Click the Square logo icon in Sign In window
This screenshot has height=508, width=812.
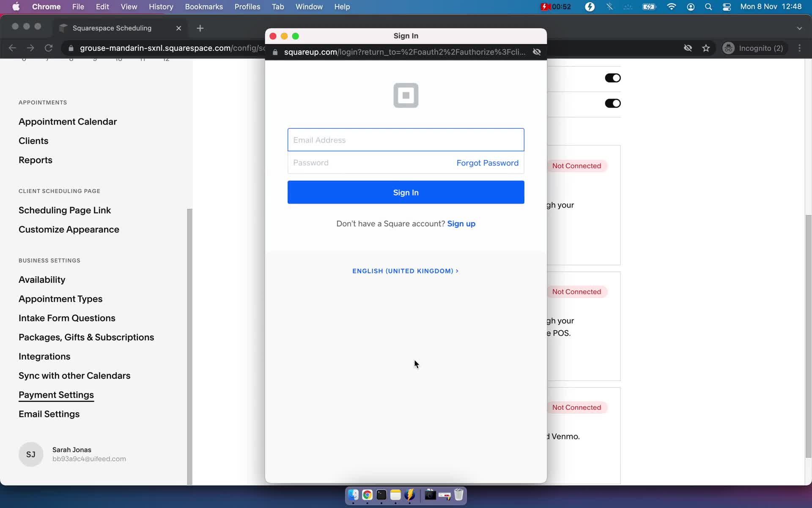406,95
